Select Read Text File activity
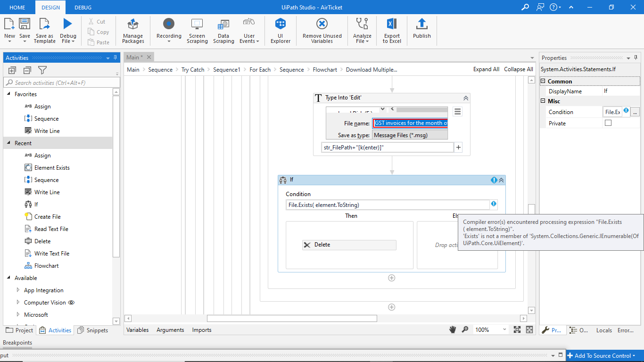The height and width of the screenshot is (362, 644). pyautogui.click(x=51, y=229)
